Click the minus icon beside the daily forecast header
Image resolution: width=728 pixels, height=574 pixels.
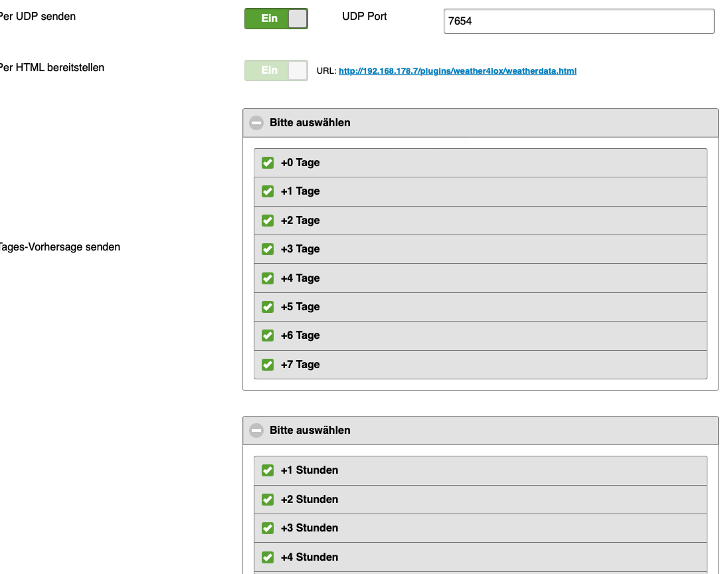point(256,123)
